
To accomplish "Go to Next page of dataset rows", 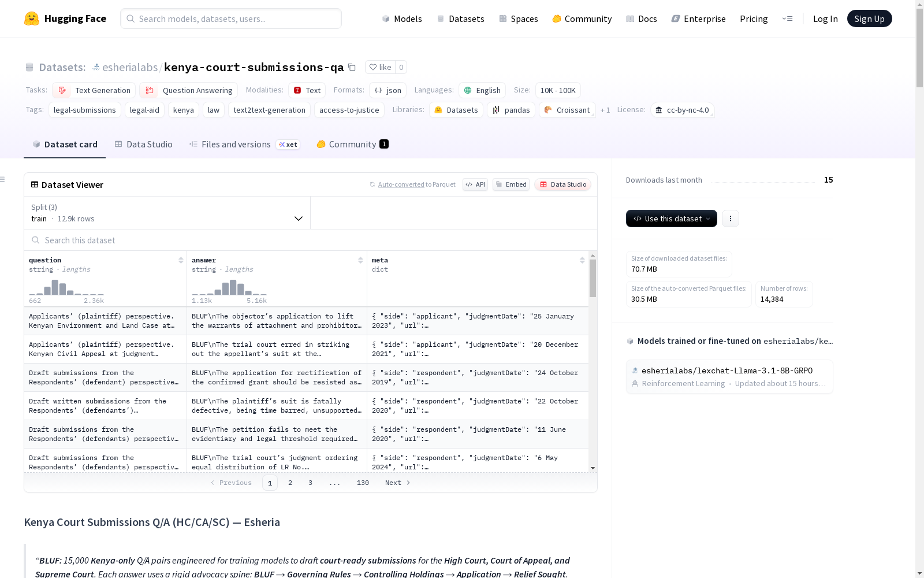I will point(398,483).
